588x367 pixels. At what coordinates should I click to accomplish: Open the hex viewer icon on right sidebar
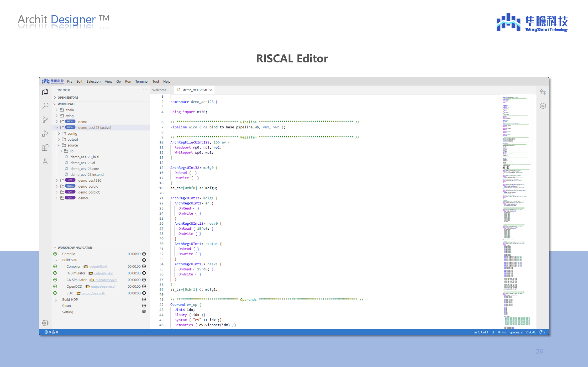coord(543,106)
